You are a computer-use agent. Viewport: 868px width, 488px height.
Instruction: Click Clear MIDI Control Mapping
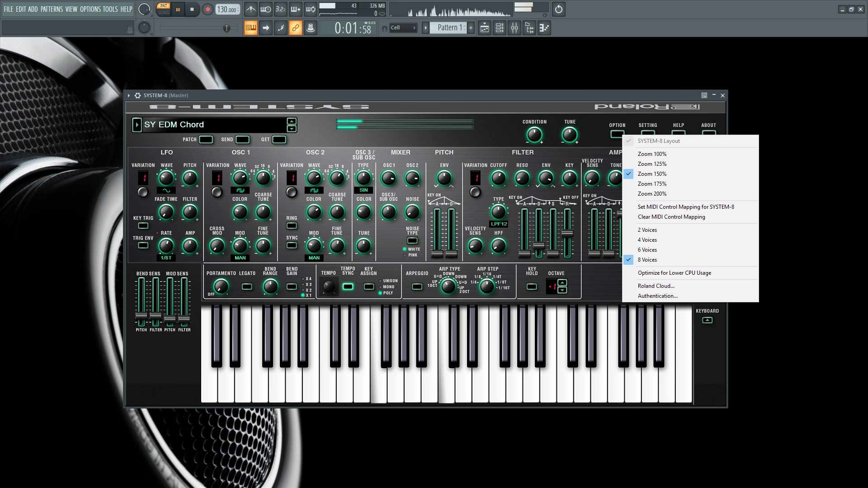pos(690,217)
